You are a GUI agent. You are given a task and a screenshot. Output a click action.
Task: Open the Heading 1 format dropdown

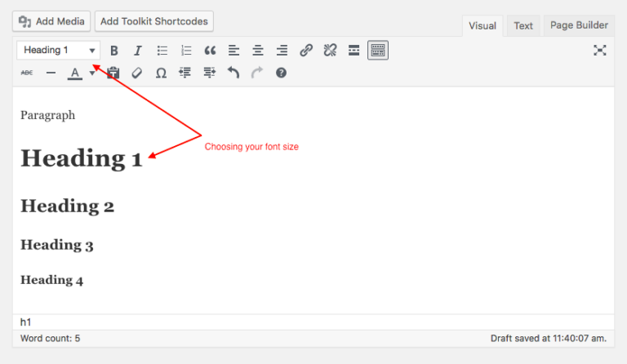(x=58, y=51)
